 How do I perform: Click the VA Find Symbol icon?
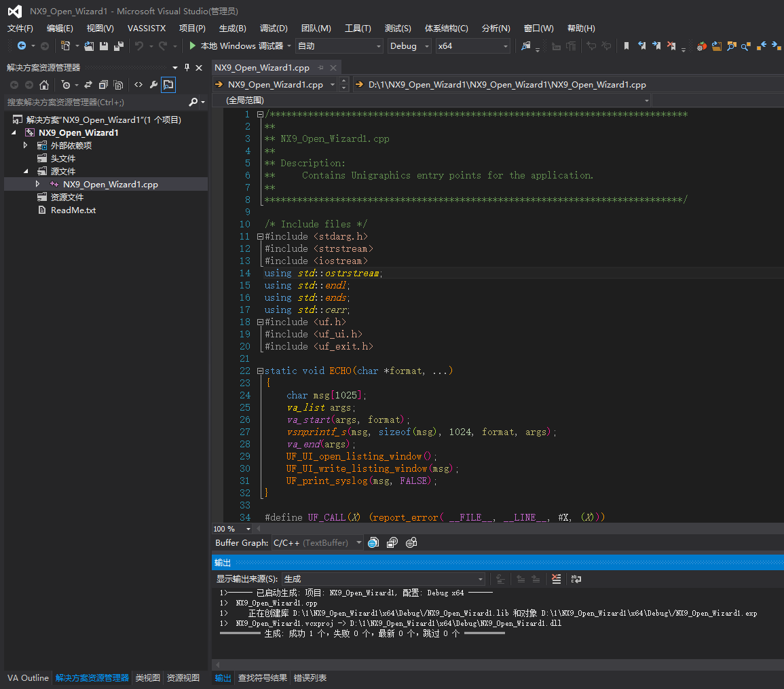[732, 46]
